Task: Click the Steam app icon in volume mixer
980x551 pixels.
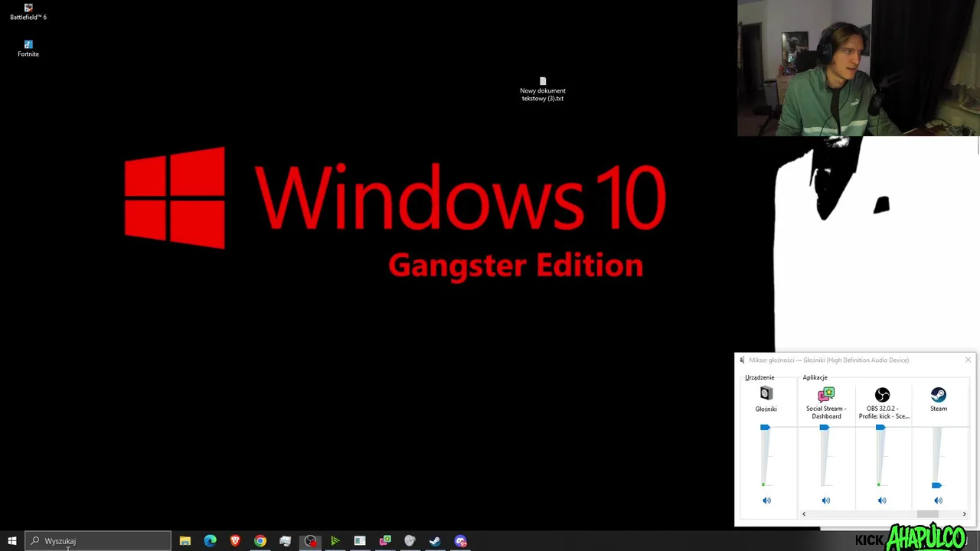Action: pyautogui.click(x=939, y=394)
